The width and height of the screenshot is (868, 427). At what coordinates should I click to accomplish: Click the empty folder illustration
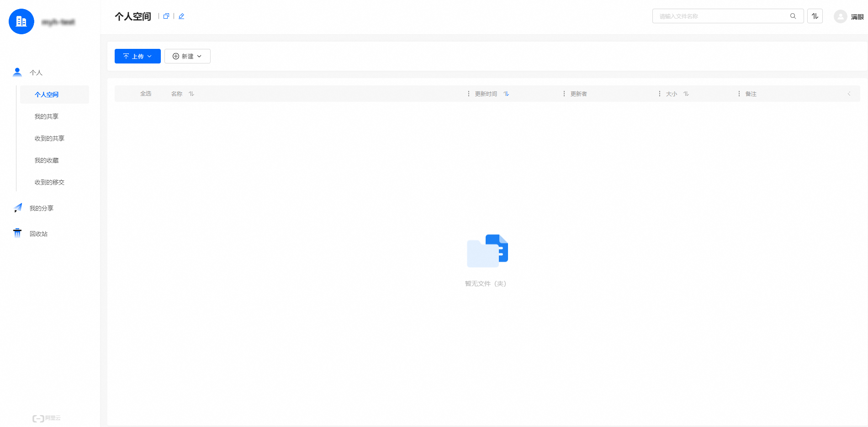pos(487,251)
